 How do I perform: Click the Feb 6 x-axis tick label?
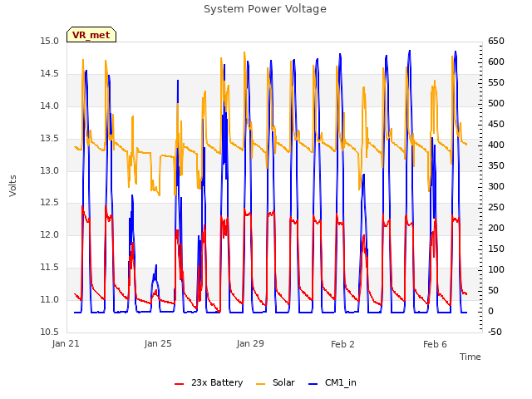(x=435, y=344)
